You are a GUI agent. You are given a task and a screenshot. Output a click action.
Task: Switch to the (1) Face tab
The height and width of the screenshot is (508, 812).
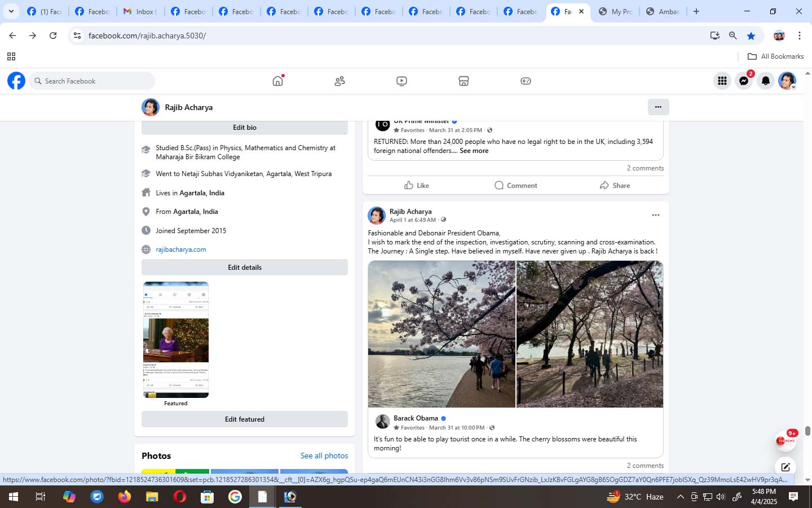click(x=44, y=11)
